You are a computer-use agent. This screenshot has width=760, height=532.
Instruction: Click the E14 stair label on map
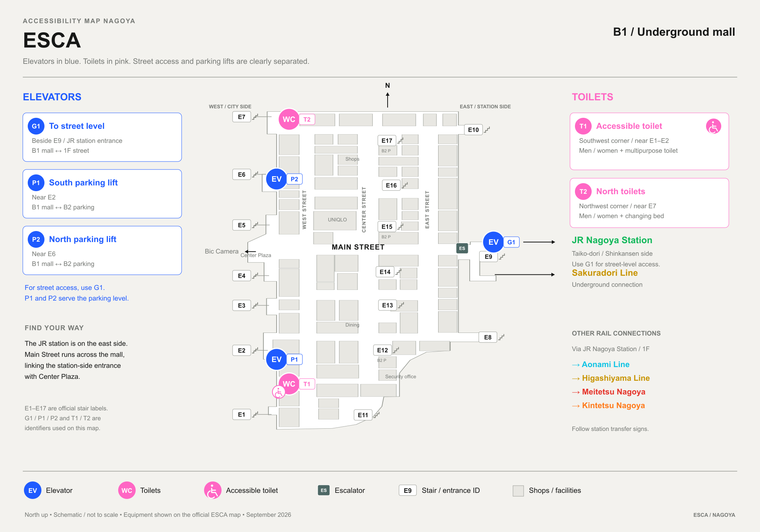click(385, 272)
